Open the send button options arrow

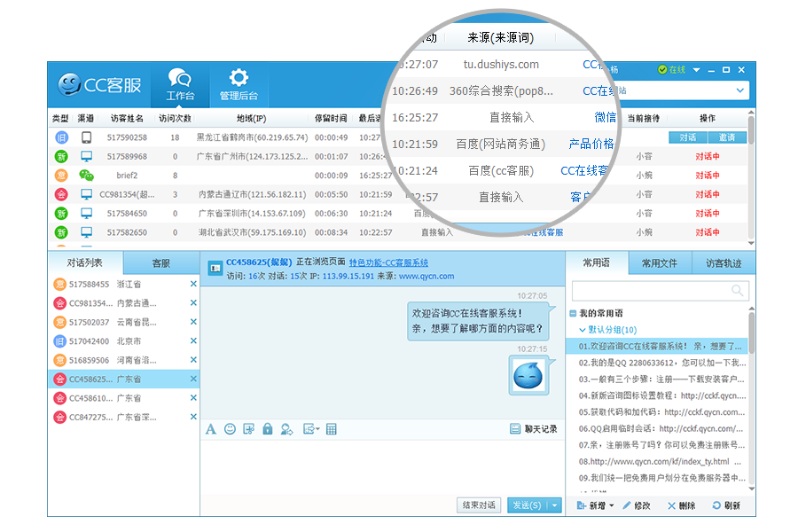(x=555, y=505)
